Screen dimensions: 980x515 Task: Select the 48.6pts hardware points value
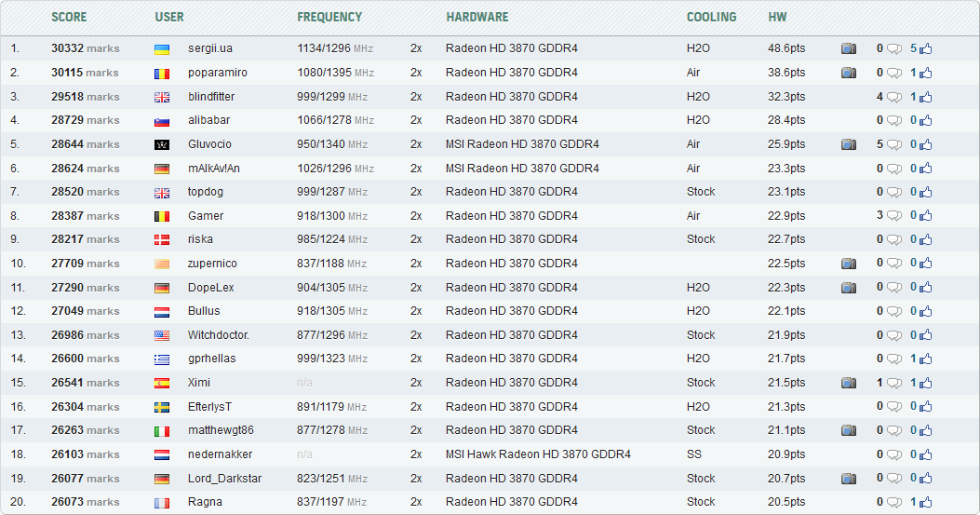click(x=786, y=48)
